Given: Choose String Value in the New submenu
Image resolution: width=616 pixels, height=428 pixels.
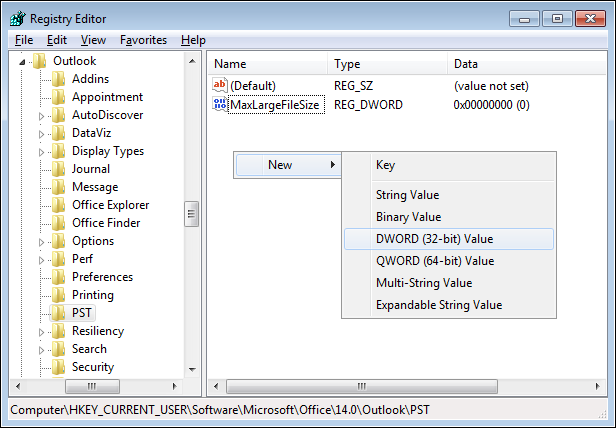Looking at the screenshot, I should click(407, 195).
